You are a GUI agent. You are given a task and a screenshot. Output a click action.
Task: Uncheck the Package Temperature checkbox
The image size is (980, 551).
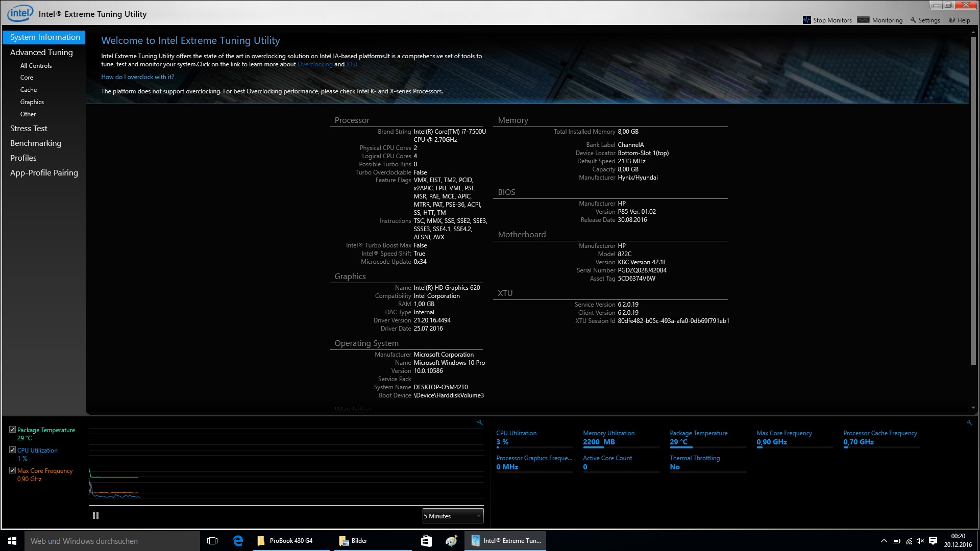click(x=12, y=430)
